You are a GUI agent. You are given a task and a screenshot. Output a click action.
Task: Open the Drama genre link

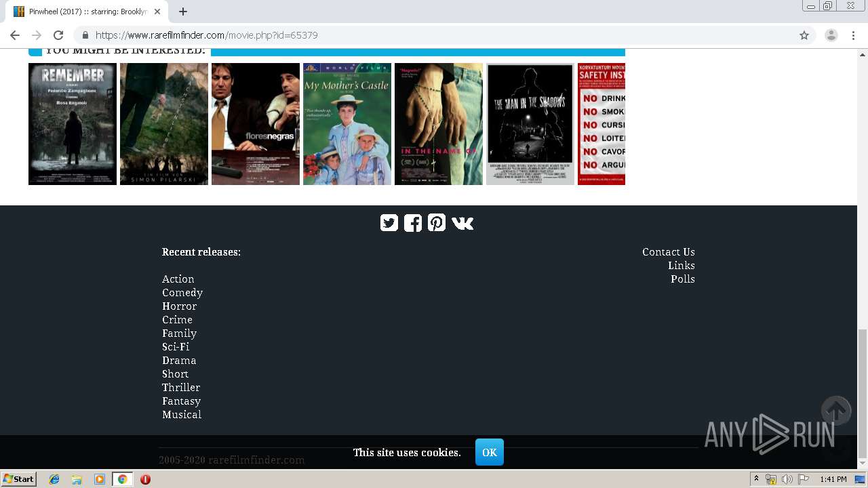(x=179, y=361)
